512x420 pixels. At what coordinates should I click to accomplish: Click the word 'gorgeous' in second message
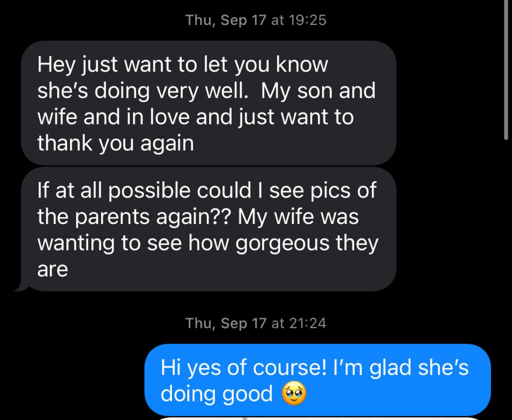(282, 243)
